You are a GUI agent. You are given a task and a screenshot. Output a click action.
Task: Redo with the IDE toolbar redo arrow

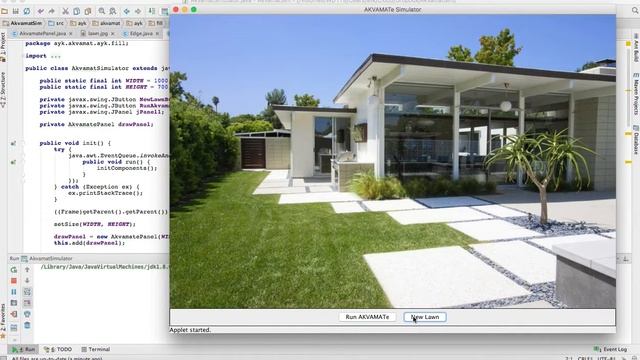click(x=51, y=11)
